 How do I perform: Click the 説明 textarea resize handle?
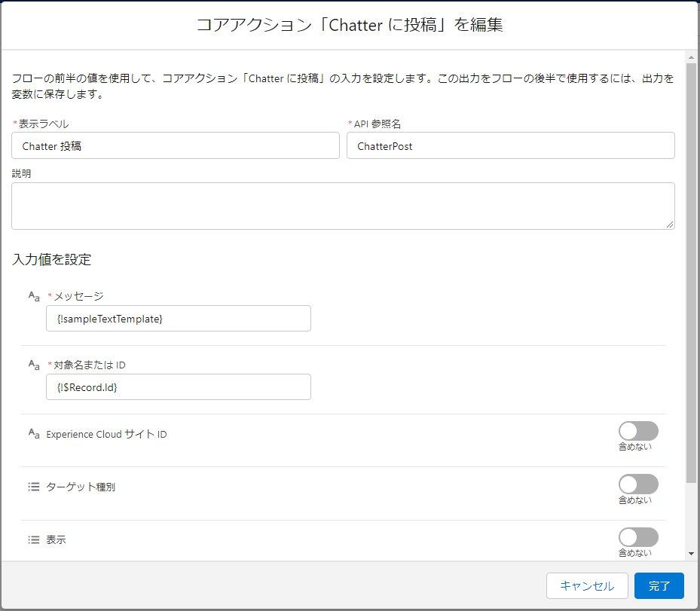point(670,225)
